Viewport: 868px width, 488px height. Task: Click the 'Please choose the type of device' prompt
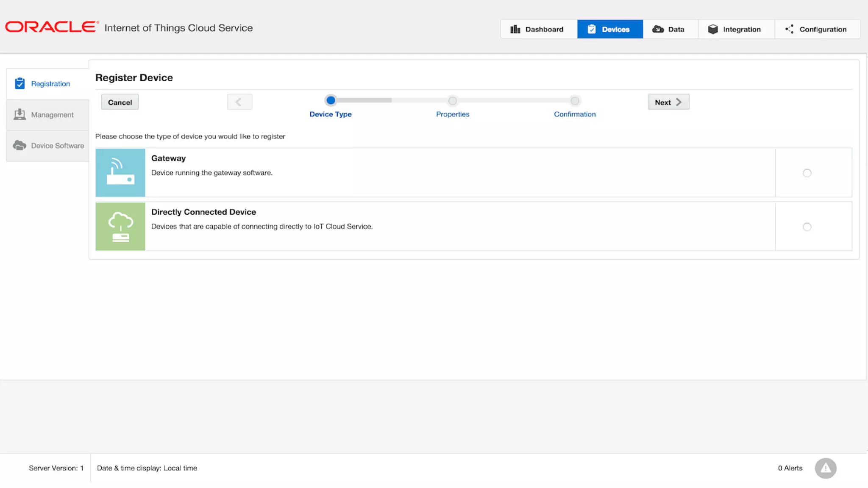tap(190, 136)
